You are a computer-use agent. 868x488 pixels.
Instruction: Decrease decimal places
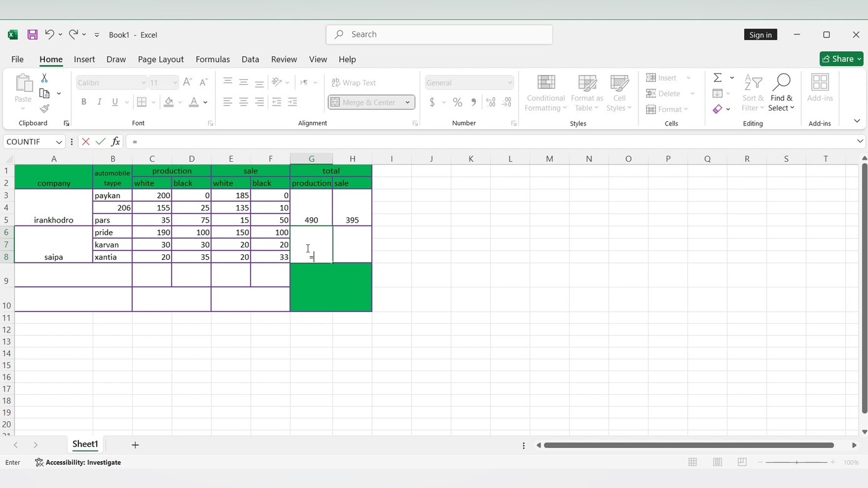[507, 102]
